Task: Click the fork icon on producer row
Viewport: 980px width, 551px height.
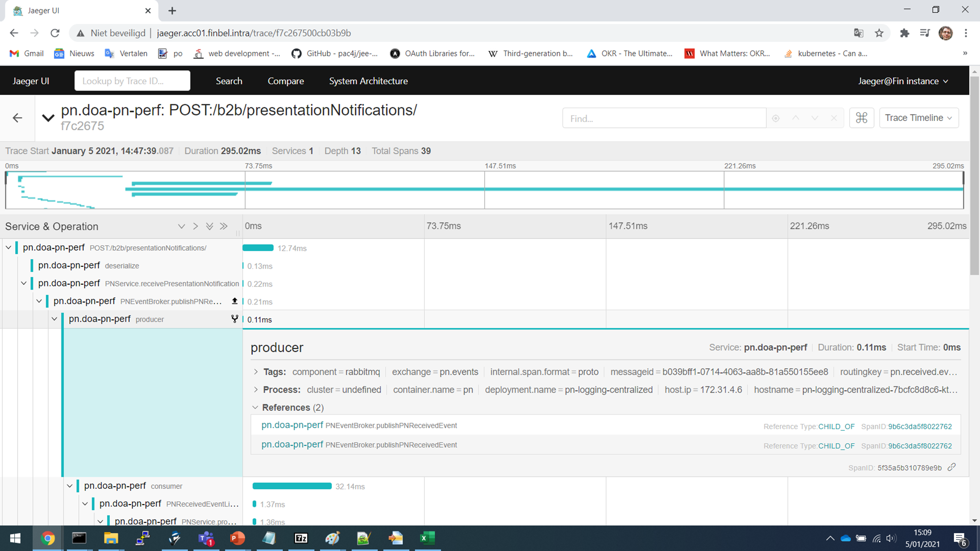Action: [x=235, y=319]
